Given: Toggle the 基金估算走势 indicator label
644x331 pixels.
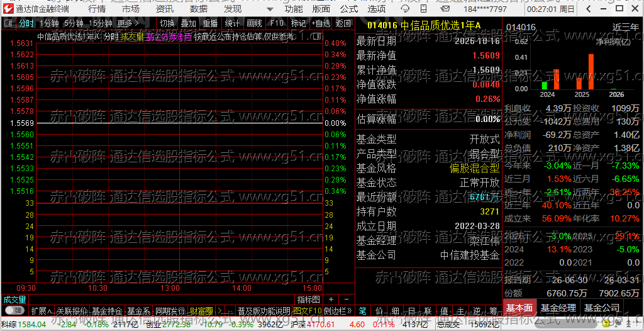Looking at the screenshot, I should coord(169,36).
